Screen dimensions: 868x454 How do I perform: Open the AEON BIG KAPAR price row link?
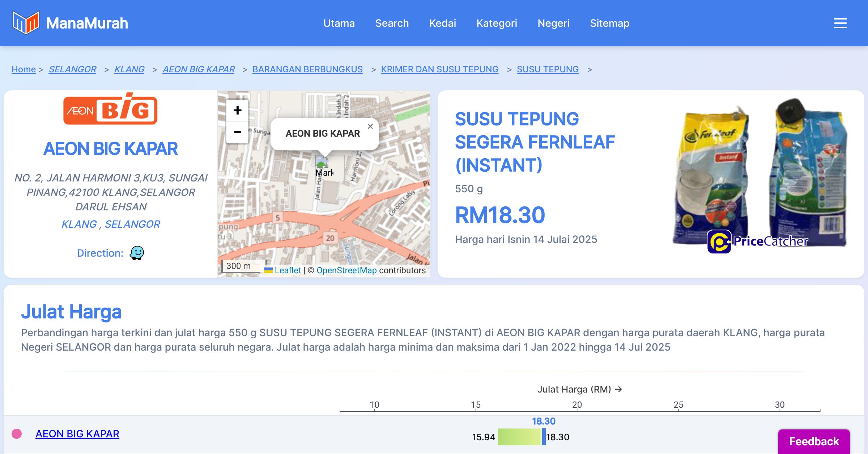pyautogui.click(x=77, y=433)
